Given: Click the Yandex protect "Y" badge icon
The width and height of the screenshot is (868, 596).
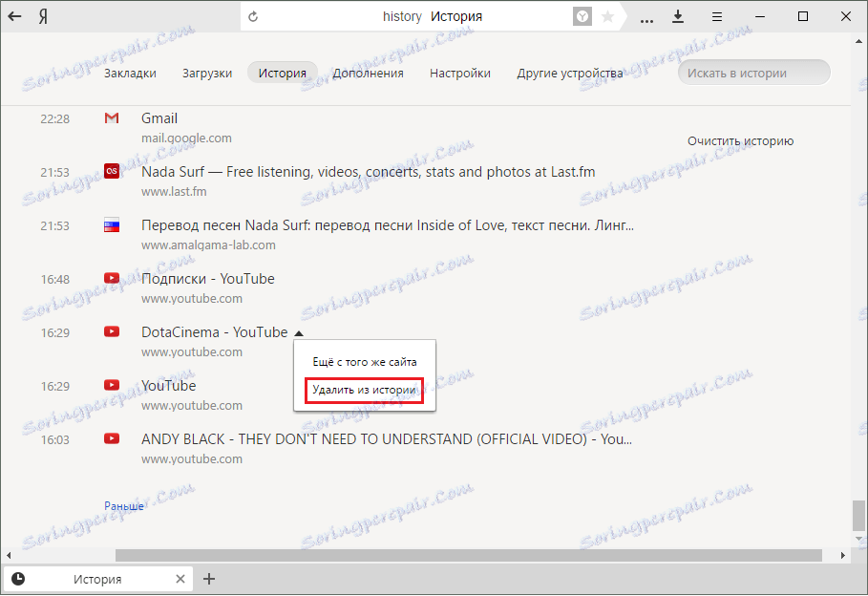Looking at the screenshot, I should [x=582, y=16].
